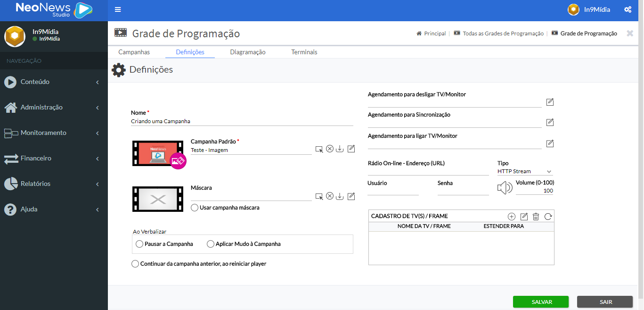Add a new TV in Cadastro de TV(s)
The image size is (644, 310).
(512, 216)
